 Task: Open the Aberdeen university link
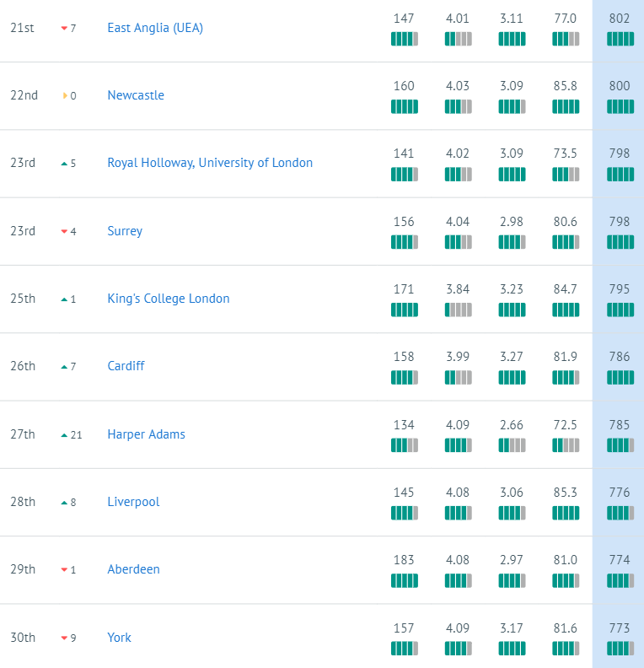pyautogui.click(x=133, y=569)
